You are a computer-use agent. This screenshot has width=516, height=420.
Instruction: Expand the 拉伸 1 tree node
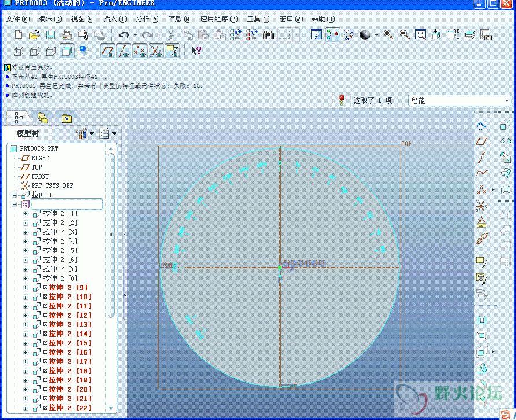point(14,195)
